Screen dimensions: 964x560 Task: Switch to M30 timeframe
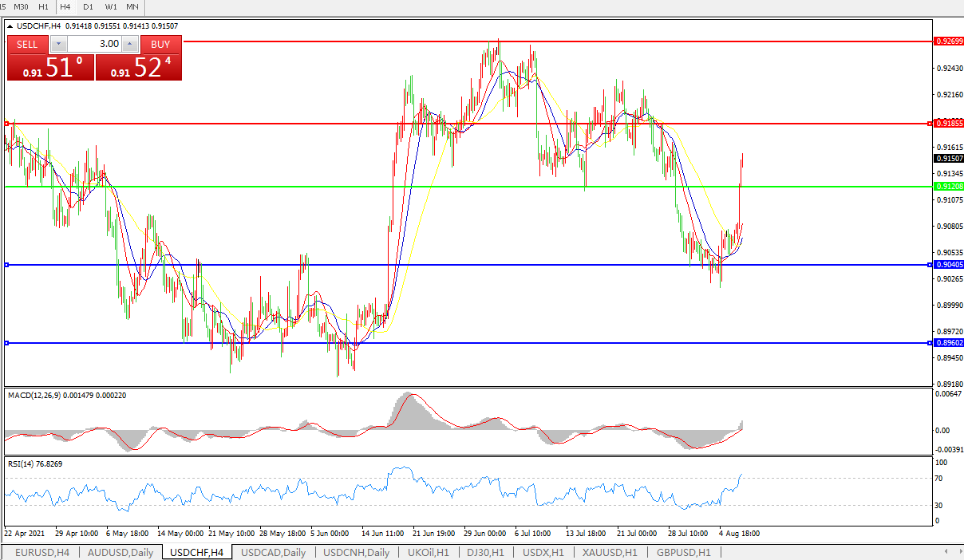[x=22, y=6]
